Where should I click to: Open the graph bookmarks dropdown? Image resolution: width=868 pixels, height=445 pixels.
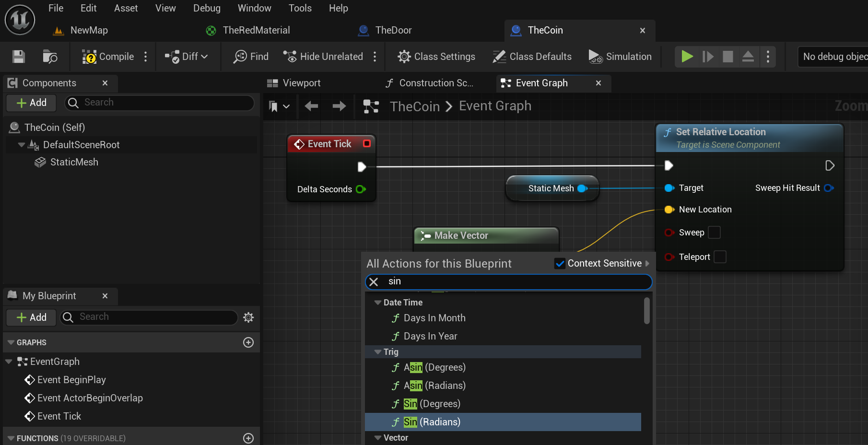click(279, 106)
